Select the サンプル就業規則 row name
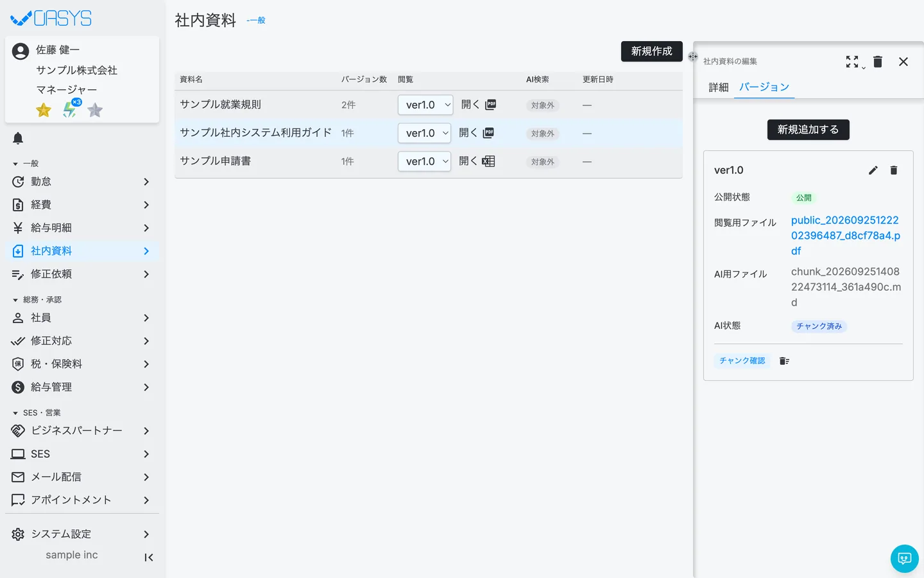 220,105
